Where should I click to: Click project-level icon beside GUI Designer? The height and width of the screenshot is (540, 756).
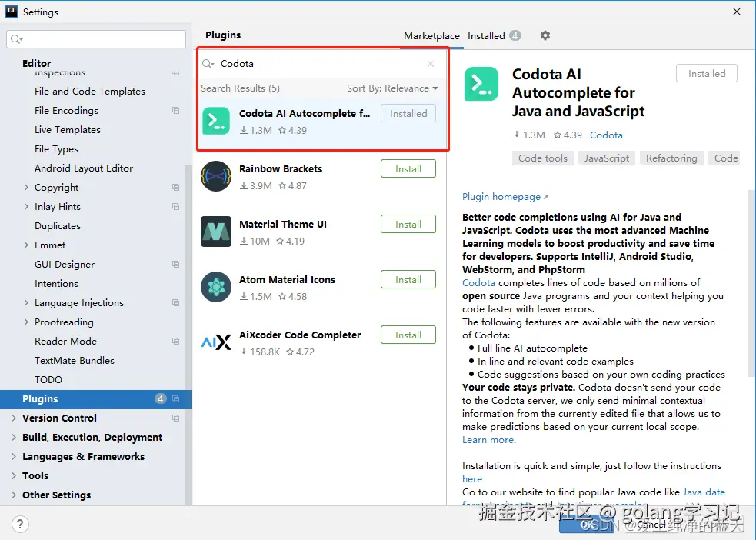point(175,264)
